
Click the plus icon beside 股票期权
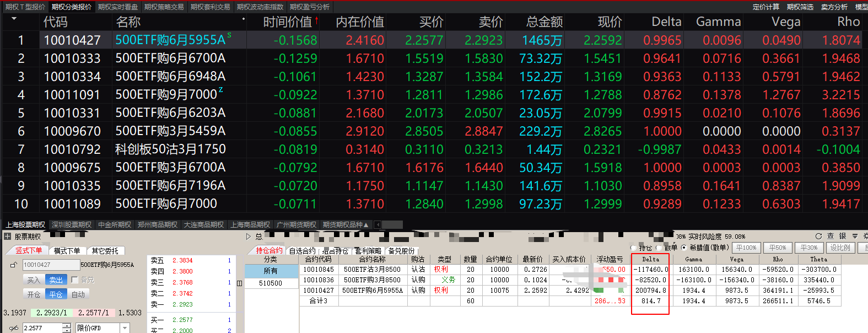coord(7,237)
